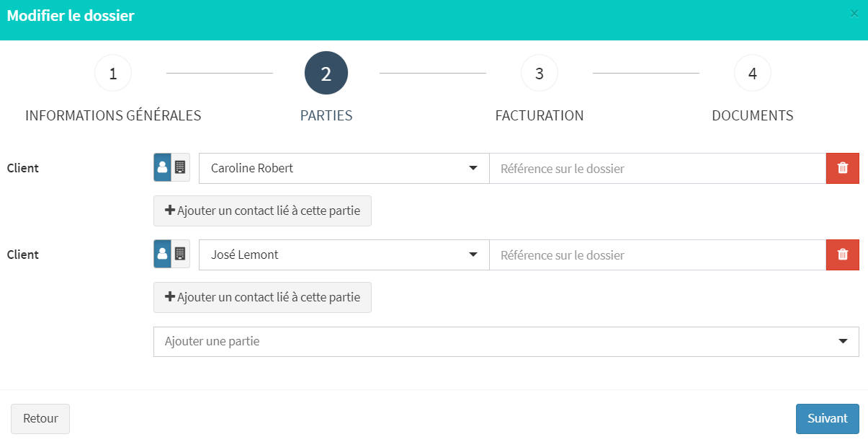Add linked contact to José Lemont party

tap(262, 297)
